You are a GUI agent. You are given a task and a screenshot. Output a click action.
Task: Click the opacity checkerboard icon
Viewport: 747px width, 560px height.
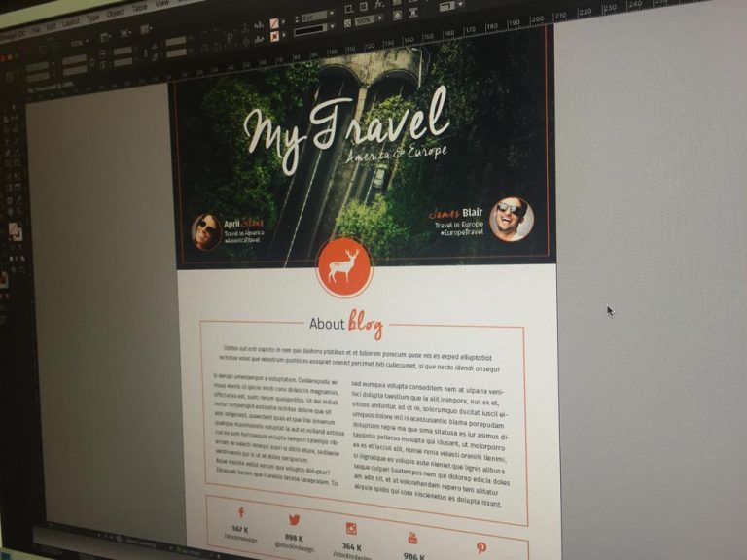(x=347, y=23)
